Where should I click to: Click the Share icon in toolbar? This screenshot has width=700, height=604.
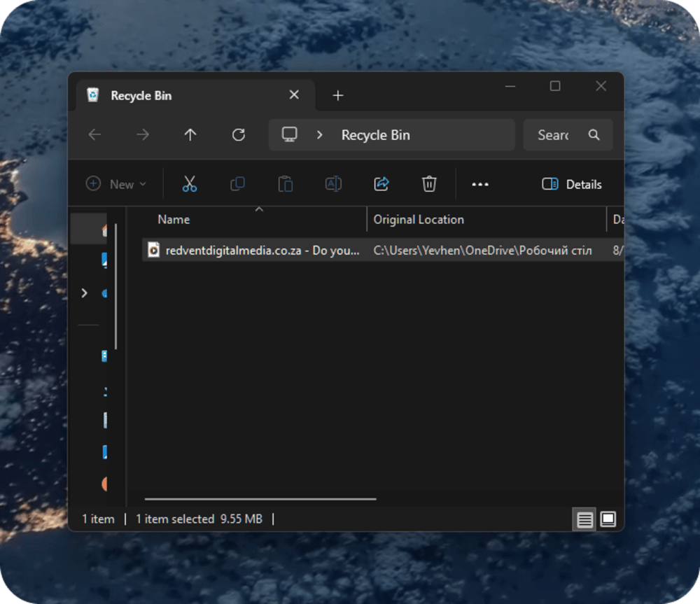point(381,184)
